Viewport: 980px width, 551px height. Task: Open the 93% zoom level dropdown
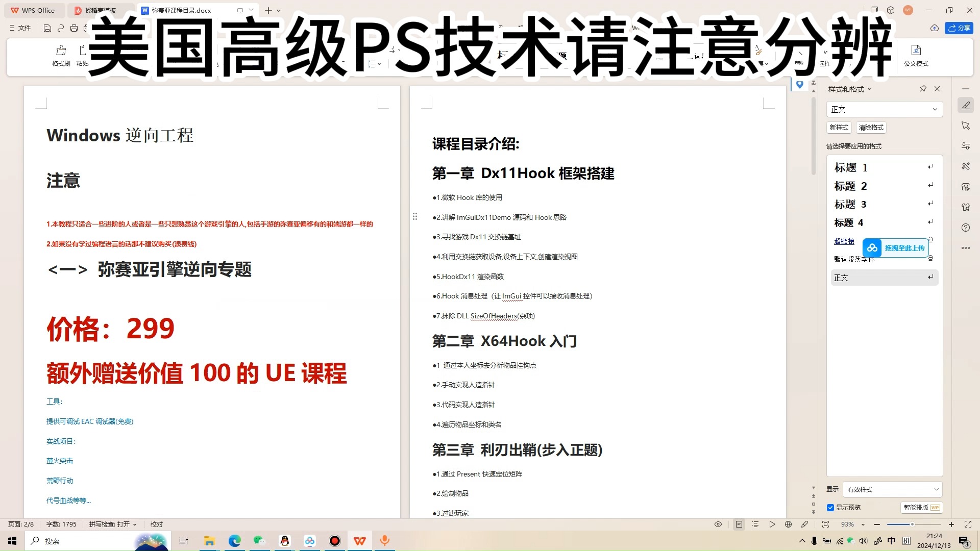click(853, 524)
